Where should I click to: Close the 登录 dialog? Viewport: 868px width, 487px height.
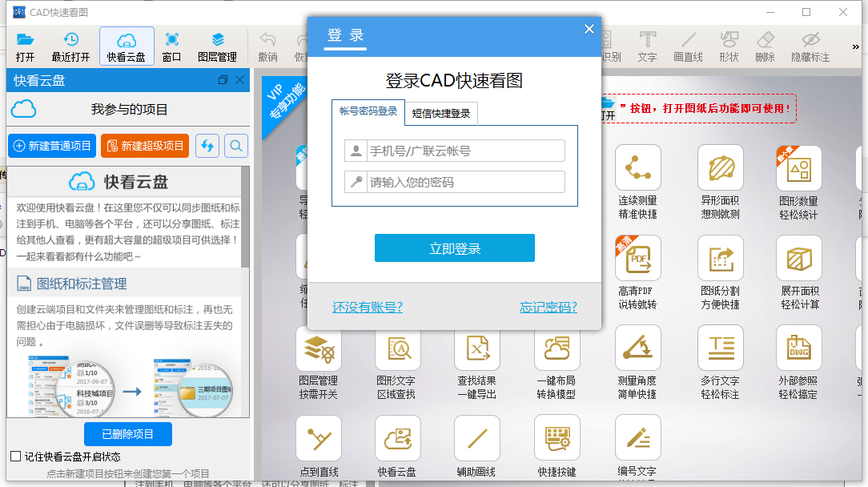pos(589,29)
